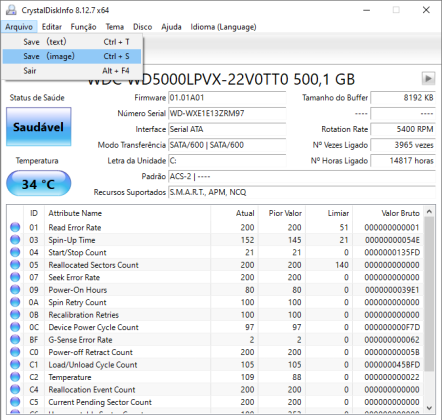Open the Editar menu
442x420 pixels.
(x=52, y=27)
